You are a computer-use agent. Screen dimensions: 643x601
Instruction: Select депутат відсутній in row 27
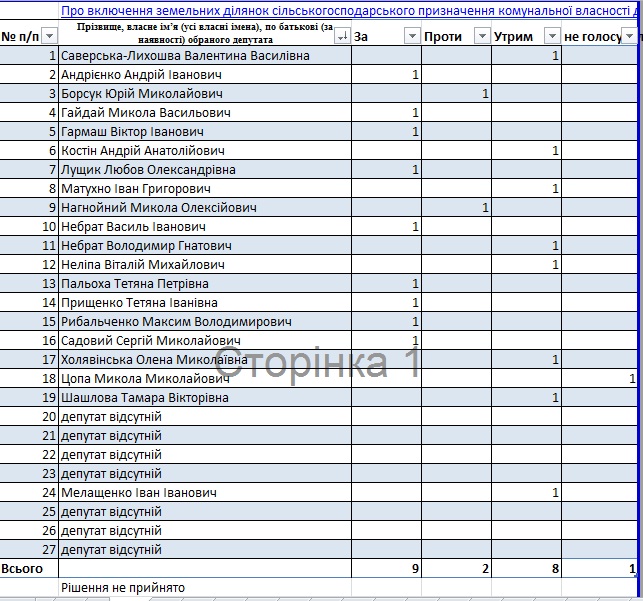click(x=205, y=549)
